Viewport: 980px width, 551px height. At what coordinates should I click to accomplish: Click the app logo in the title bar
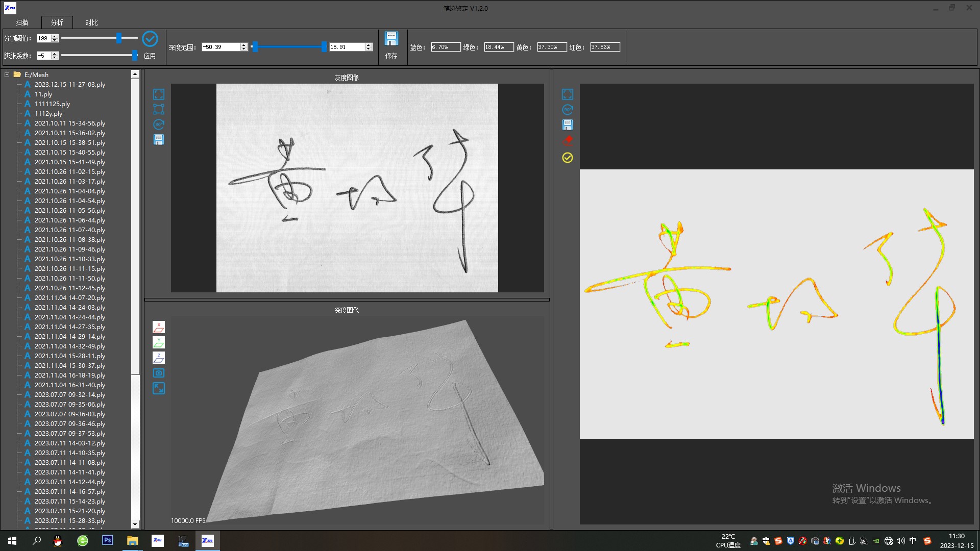(10, 8)
